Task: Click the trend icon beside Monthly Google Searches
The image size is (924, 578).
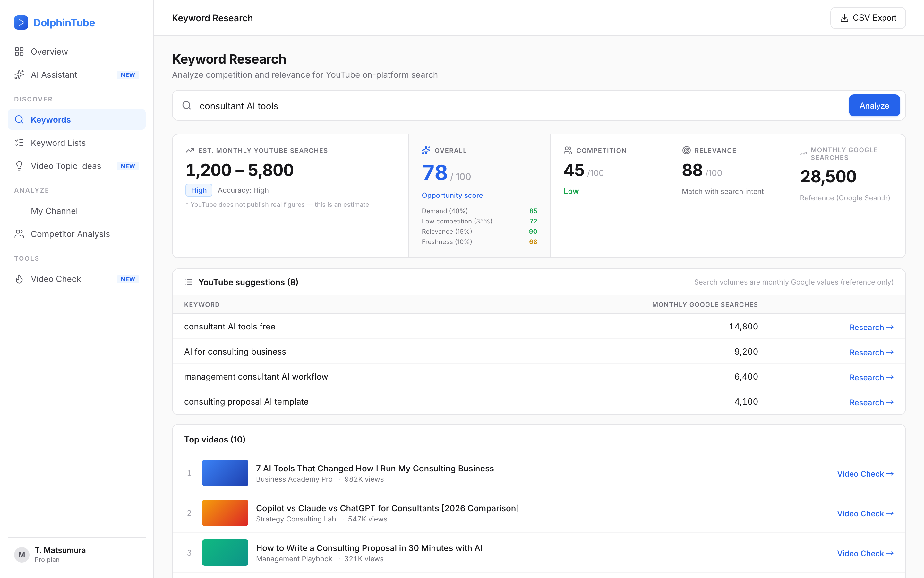Action: (804, 154)
